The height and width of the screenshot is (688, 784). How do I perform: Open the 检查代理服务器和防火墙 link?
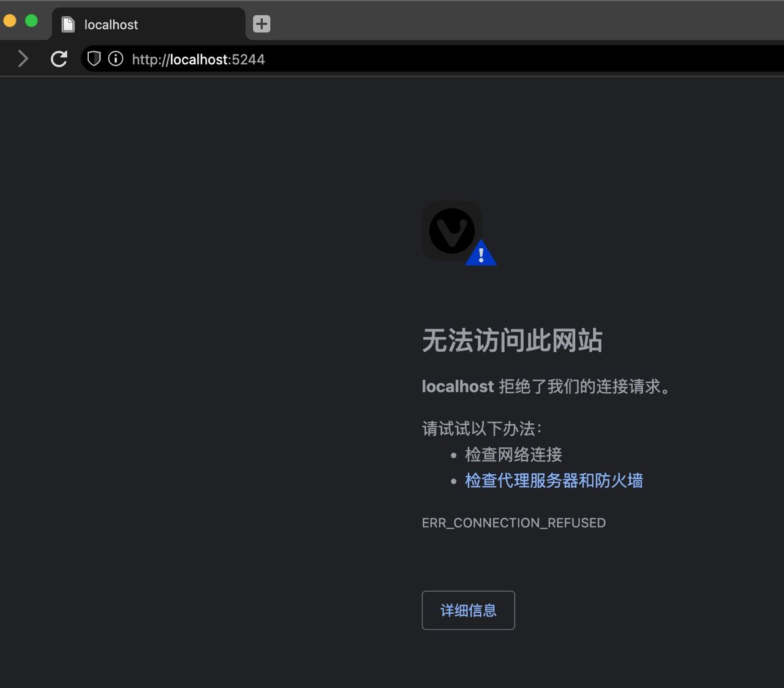[x=554, y=481]
